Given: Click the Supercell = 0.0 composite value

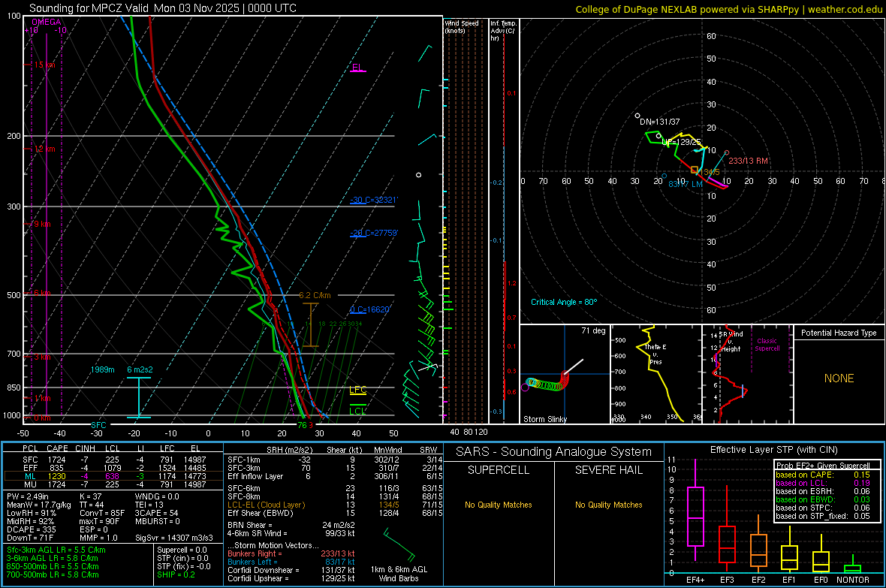Looking at the screenshot, I should [182, 550].
